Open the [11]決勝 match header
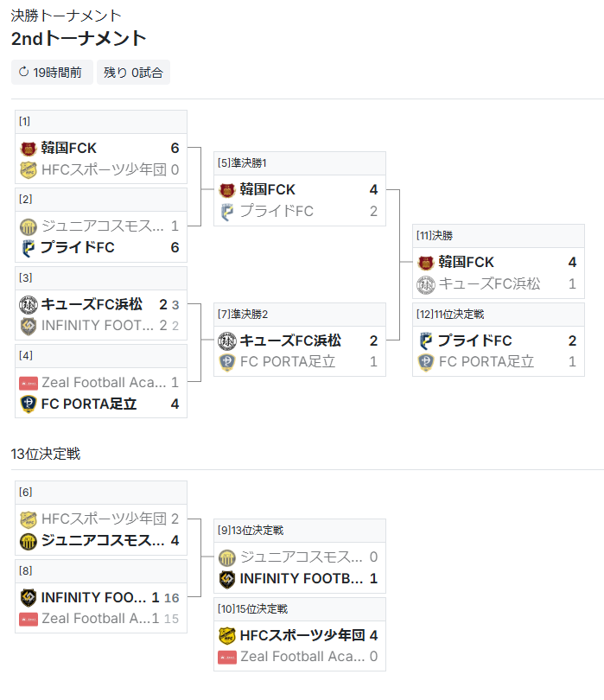Viewport: 604px width, 700px height. (499, 236)
